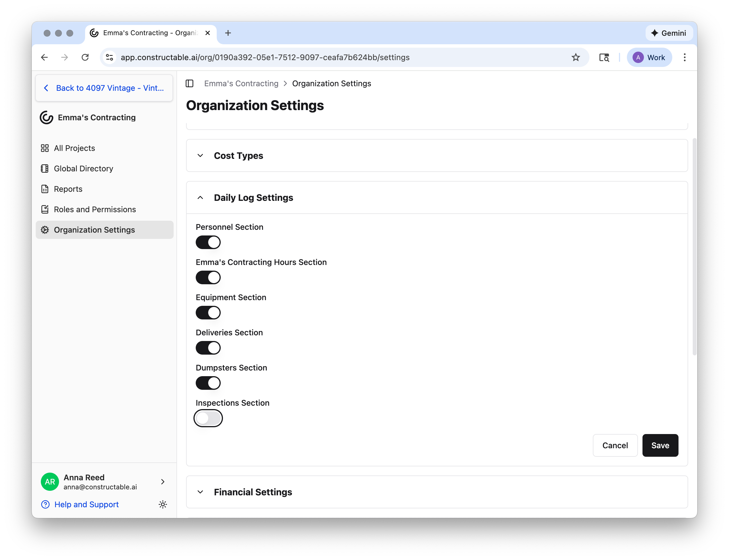Open site information icon in address bar
Screen dimensions: 729x560
click(x=109, y=57)
